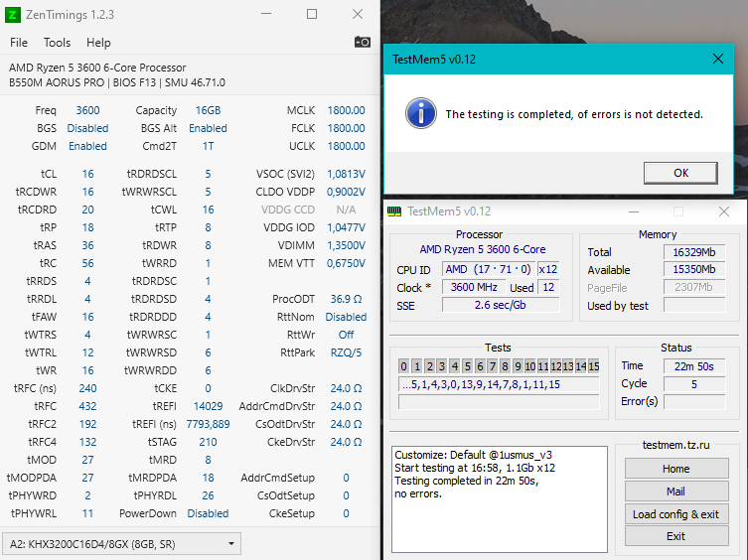This screenshot has height=560, width=748.
Task: Close the TestMem5 main window
Action: pos(724,211)
